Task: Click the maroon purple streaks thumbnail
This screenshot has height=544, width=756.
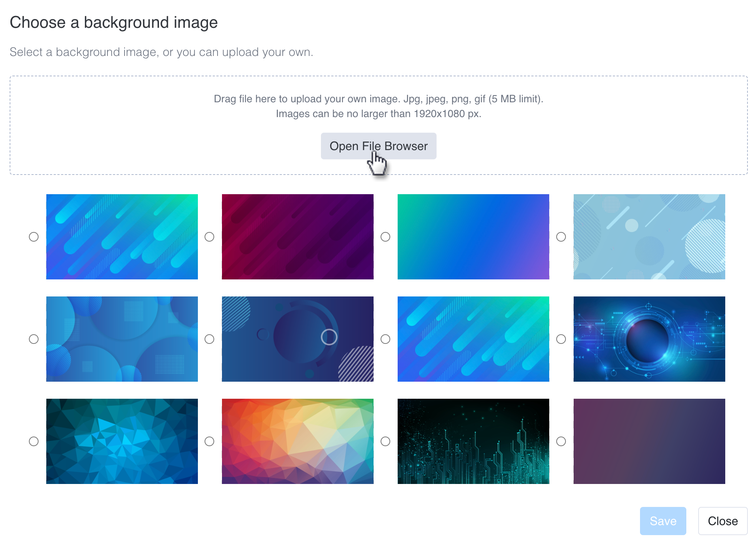Action: click(298, 237)
